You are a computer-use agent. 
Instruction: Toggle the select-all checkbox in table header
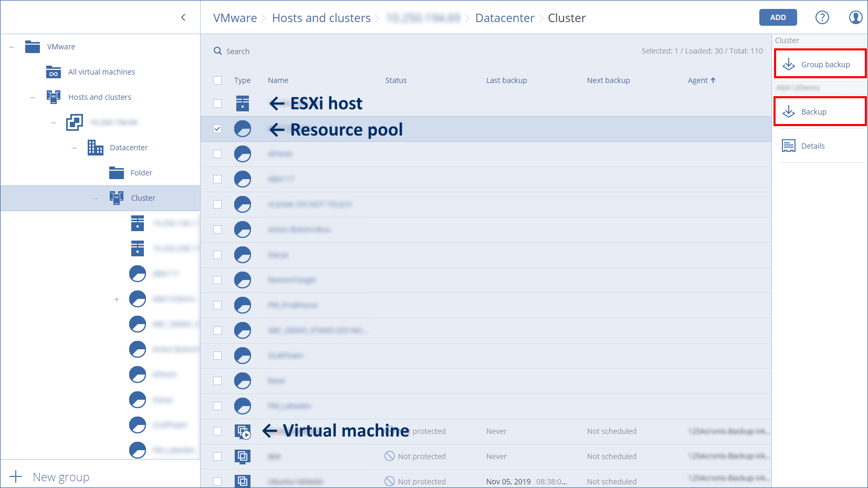point(217,80)
